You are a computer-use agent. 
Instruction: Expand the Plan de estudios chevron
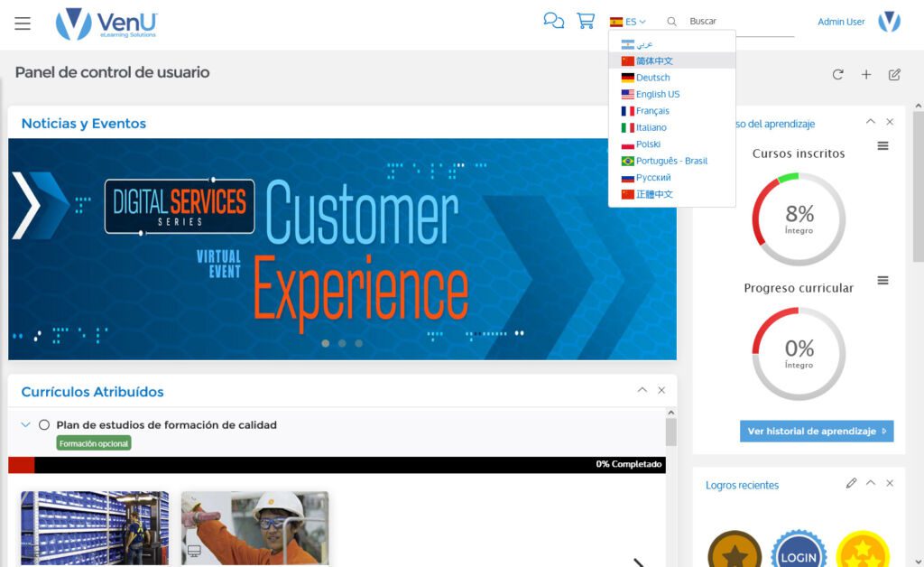coord(24,424)
